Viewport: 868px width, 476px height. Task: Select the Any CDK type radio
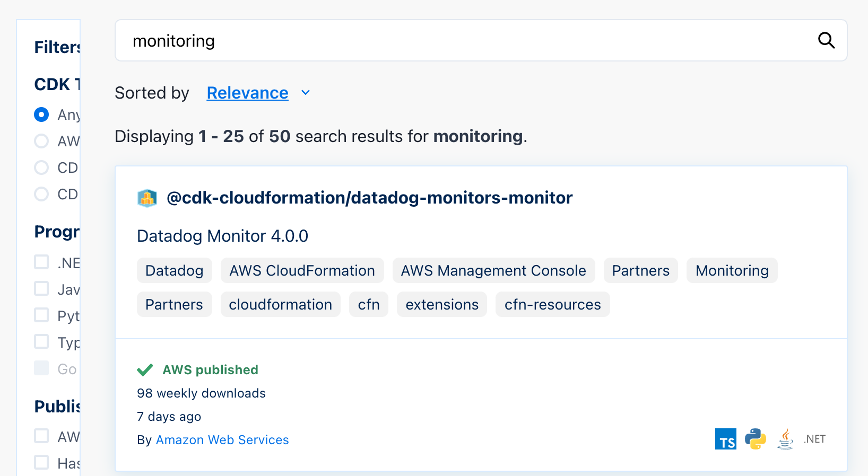[41, 114]
